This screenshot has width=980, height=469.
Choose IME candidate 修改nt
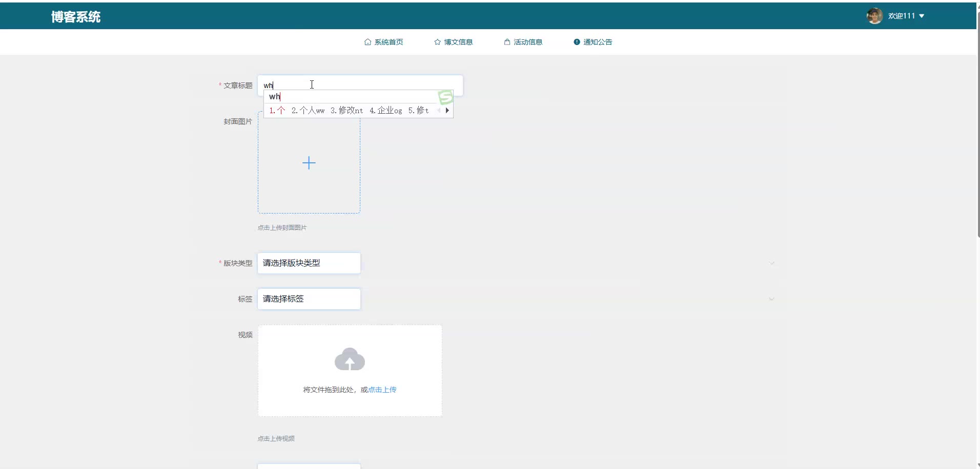tap(347, 111)
